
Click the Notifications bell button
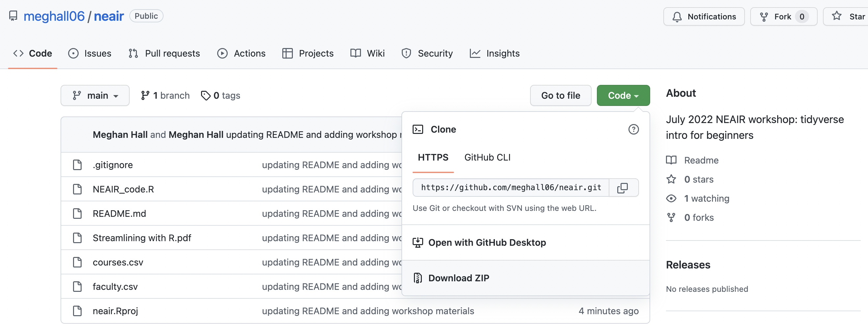pyautogui.click(x=703, y=16)
